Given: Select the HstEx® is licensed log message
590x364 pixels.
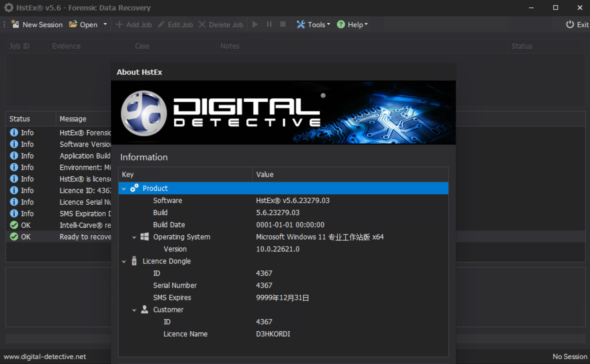Looking at the screenshot, I should click(85, 179).
